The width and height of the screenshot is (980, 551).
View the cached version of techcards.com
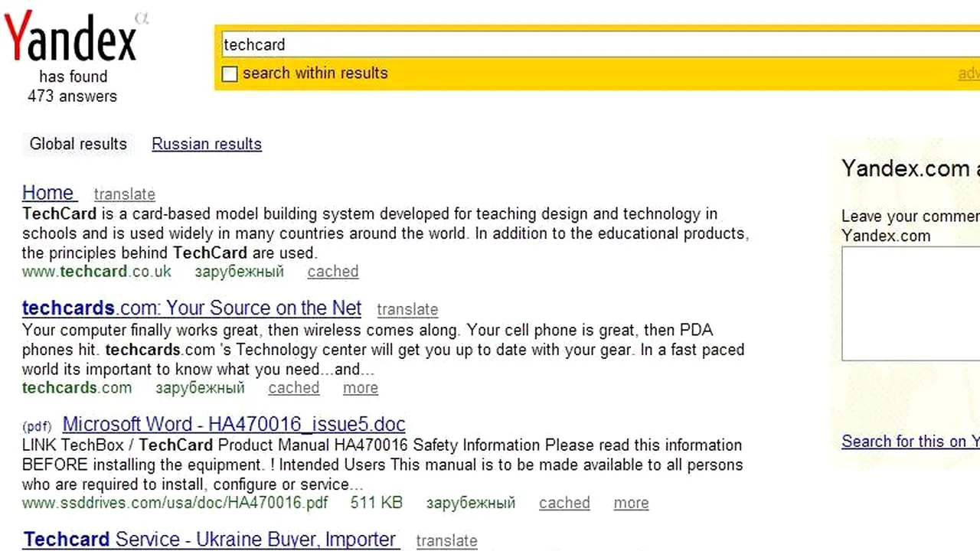click(x=293, y=388)
